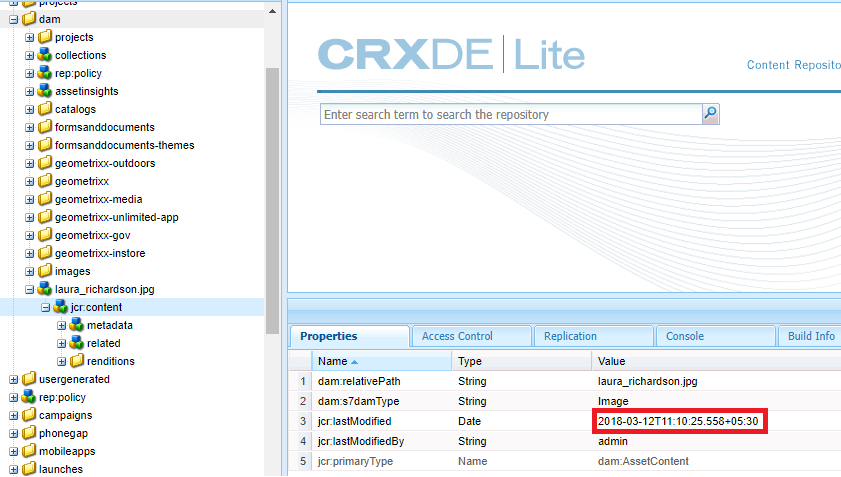841x477 pixels.
Task: Click the geometrixx-gov folder icon
Action: coord(45,235)
